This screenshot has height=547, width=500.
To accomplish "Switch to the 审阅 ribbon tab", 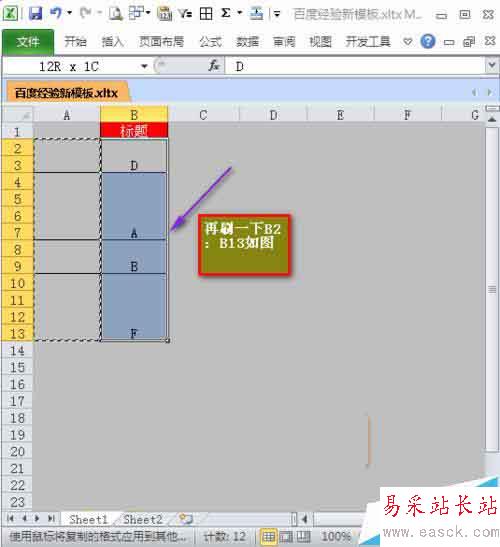I will (x=284, y=42).
